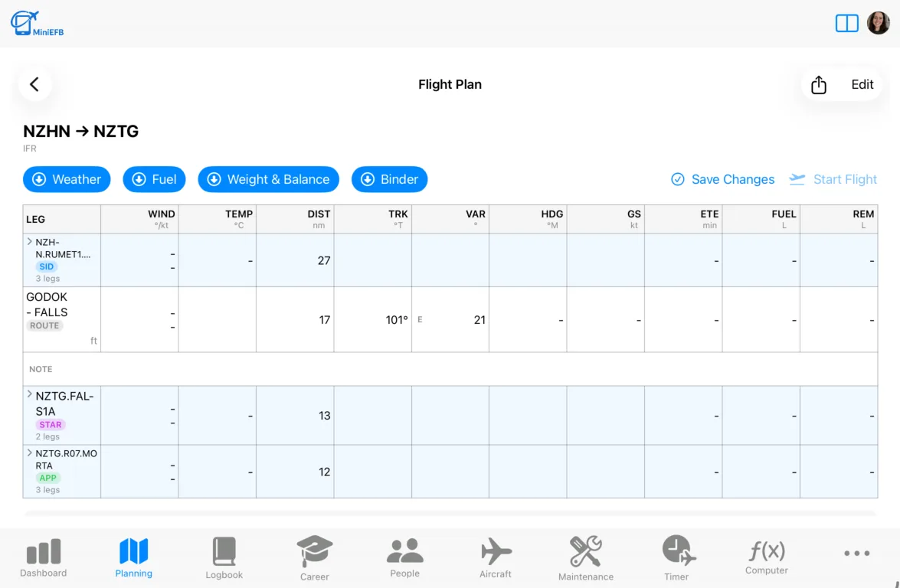Open the user profile avatar
Screen dimensions: 900x588
coord(879,24)
